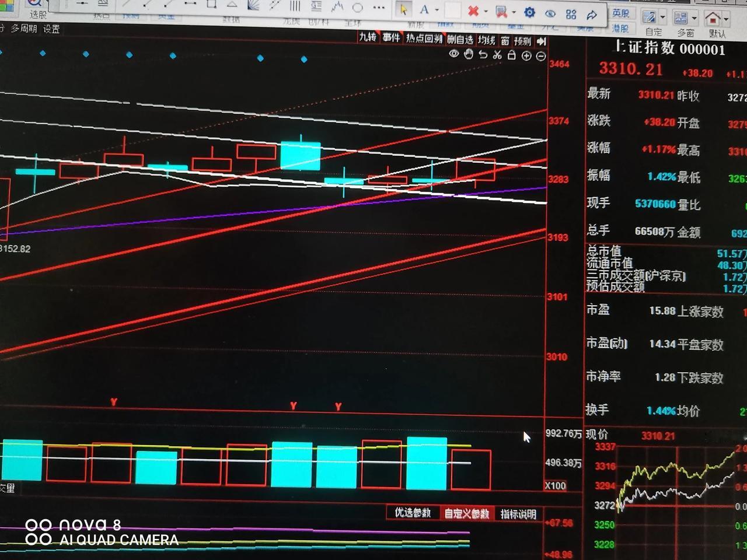Click the 市盈 15.88 value
Viewport: 747px width, 560px height.
click(x=662, y=311)
